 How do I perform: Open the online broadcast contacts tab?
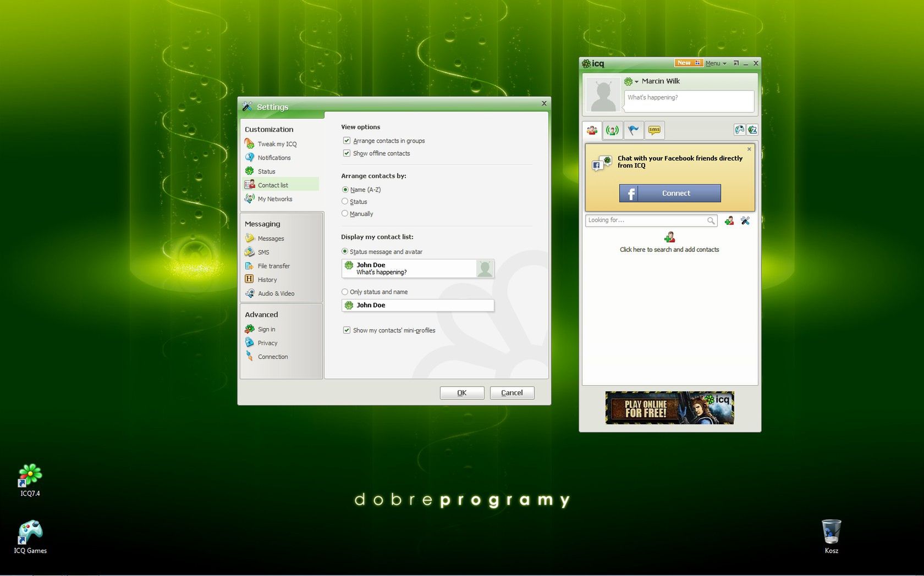[613, 130]
